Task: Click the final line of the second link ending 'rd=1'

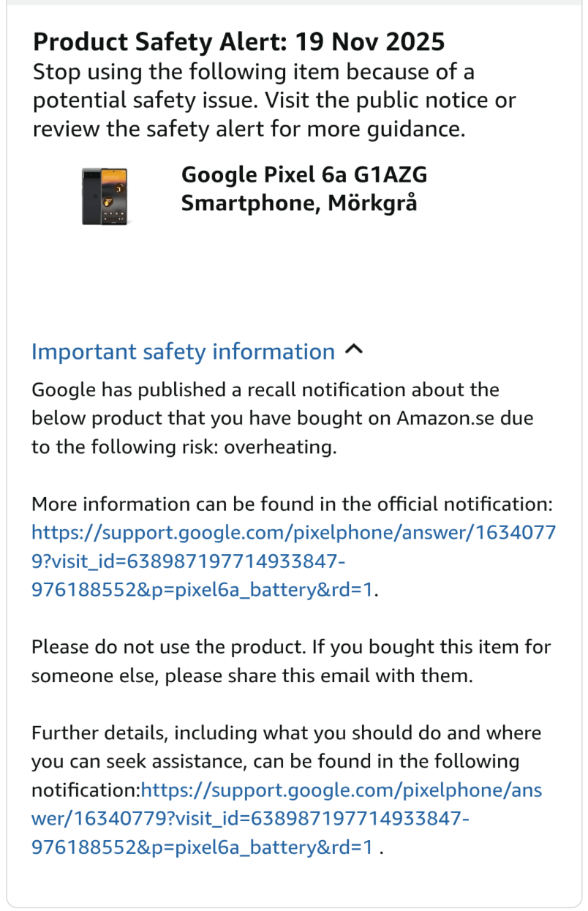Action: [202, 847]
